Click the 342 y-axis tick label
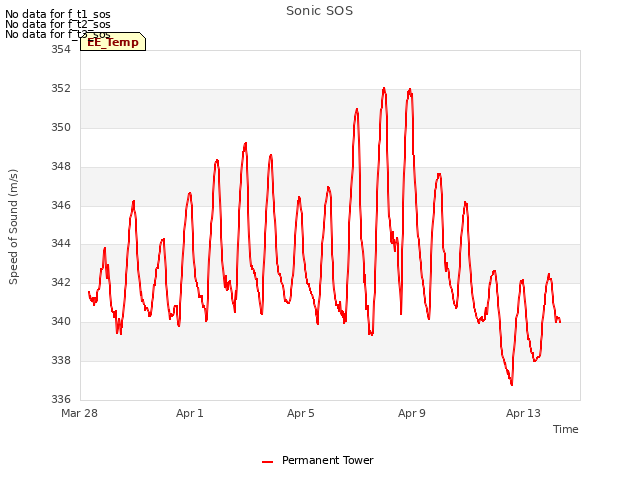Image resolution: width=640 pixels, height=480 pixels. [61, 282]
